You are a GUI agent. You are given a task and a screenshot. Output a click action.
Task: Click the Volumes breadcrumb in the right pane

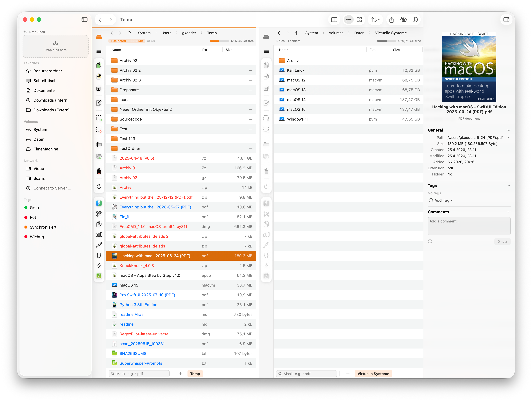tap(336, 33)
